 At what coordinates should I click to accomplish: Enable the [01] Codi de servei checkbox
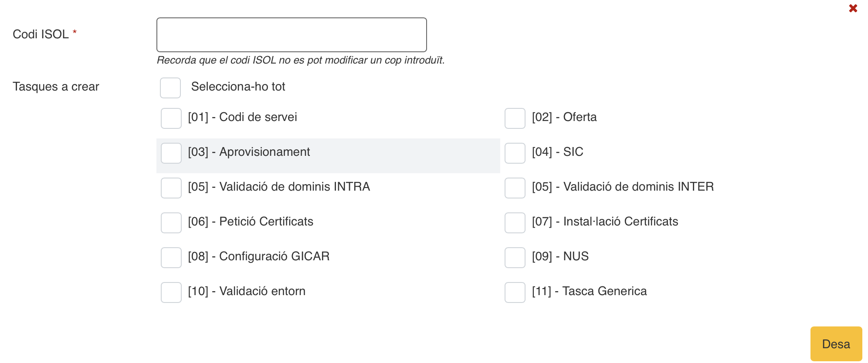point(171,118)
